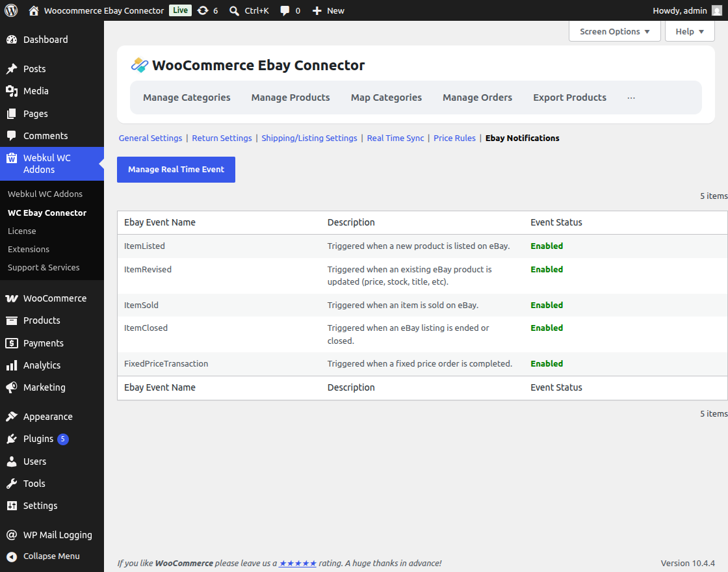Click the Webkul WC Addons bag icon
Screen dimensions: 728x572
click(x=12, y=158)
